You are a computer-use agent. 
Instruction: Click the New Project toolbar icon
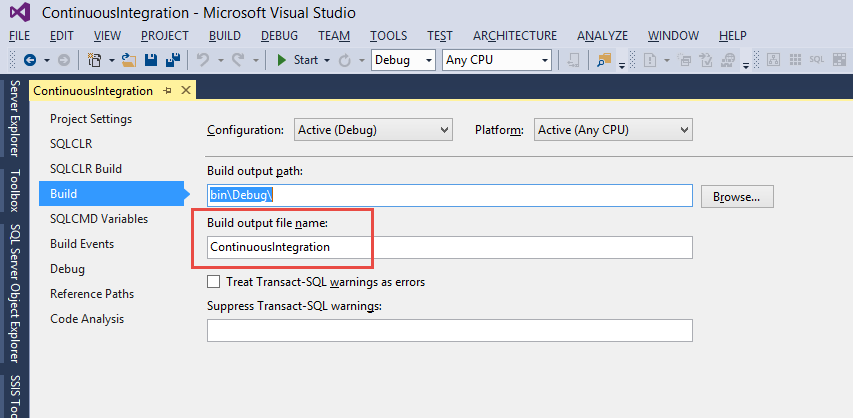click(94, 60)
